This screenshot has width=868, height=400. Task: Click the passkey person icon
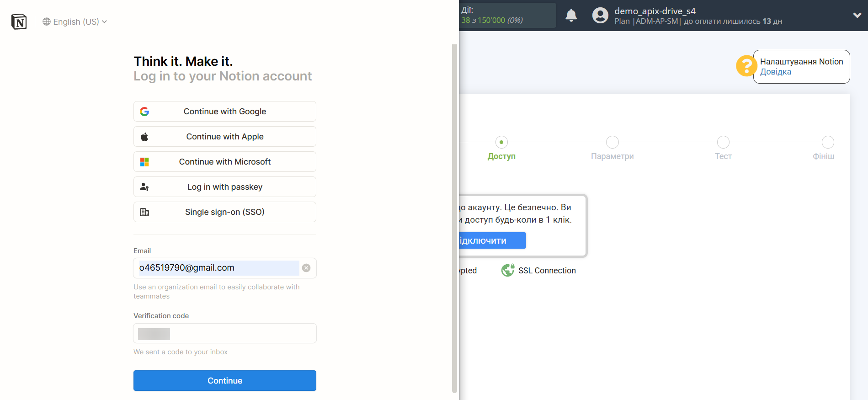pyautogui.click(x=144, y=187)
